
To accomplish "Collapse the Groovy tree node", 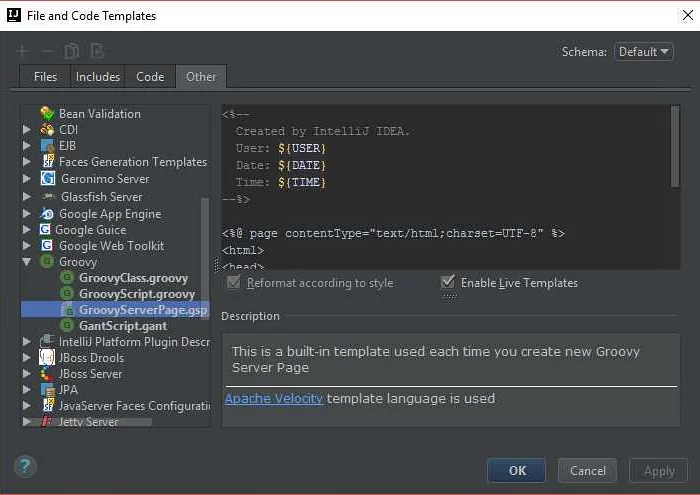I will 27,262.
